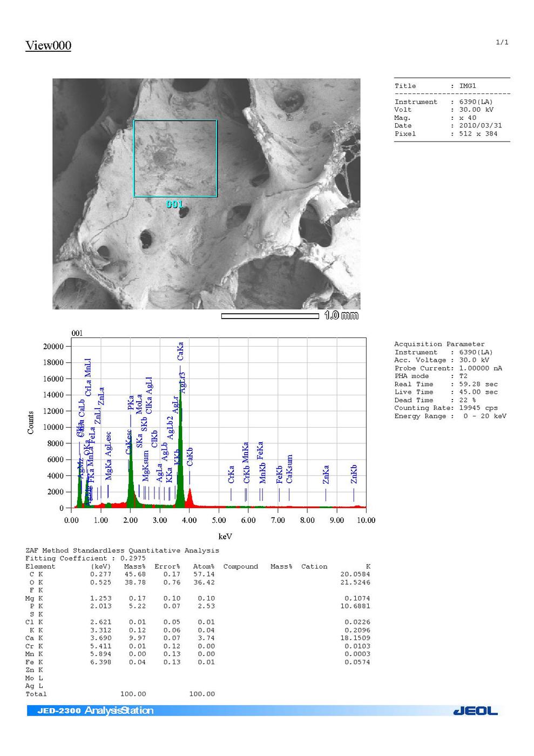
Task: Click the FeKa marker label on spectrum
Action: coord(260,451)
